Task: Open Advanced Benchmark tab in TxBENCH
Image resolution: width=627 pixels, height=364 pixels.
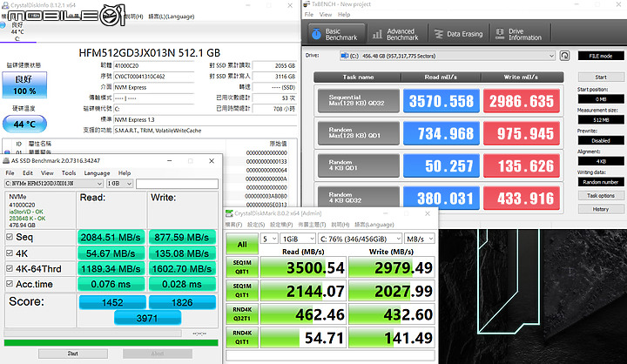Action: tap(395, 34)
